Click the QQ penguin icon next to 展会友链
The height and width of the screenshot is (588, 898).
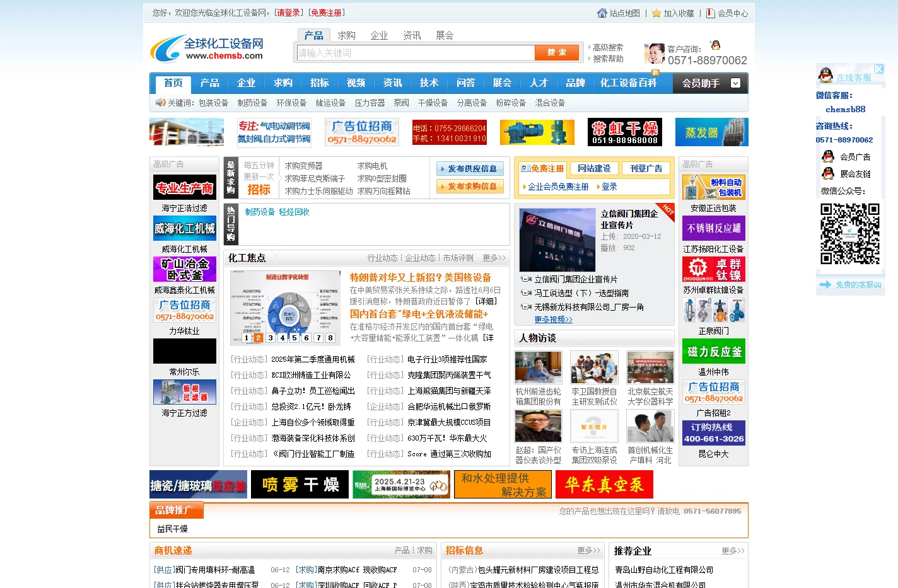point(828,173)
